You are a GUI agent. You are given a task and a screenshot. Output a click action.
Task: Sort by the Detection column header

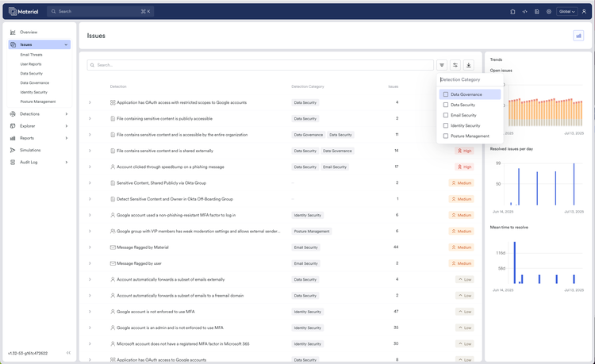point(118,86)
